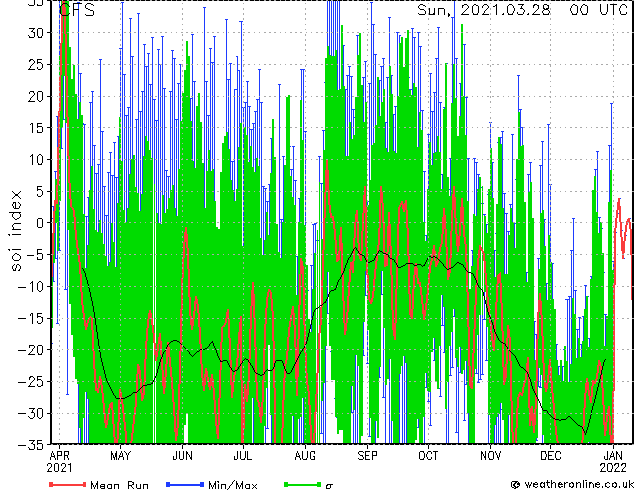Screen dimensions: 634x490
Task: Click the 30 y-axis value
Action: pos(35,33)
